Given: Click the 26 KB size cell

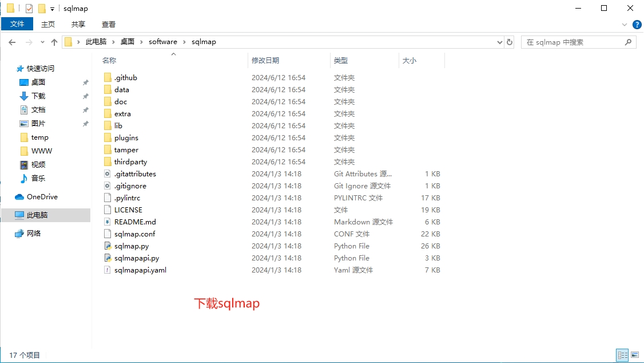Looking at the screenshot, I should (431, 246).
